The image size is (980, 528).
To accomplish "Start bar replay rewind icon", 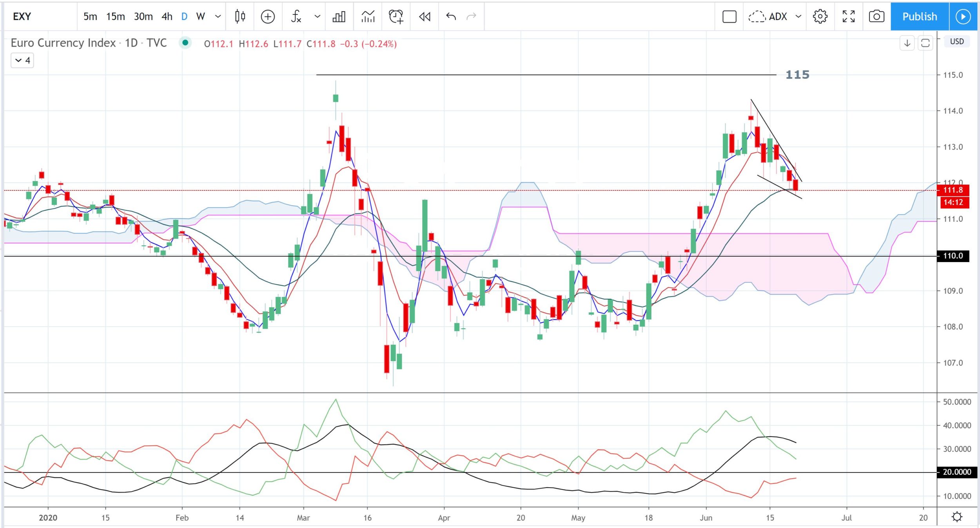I will click(x=425, y=16).
